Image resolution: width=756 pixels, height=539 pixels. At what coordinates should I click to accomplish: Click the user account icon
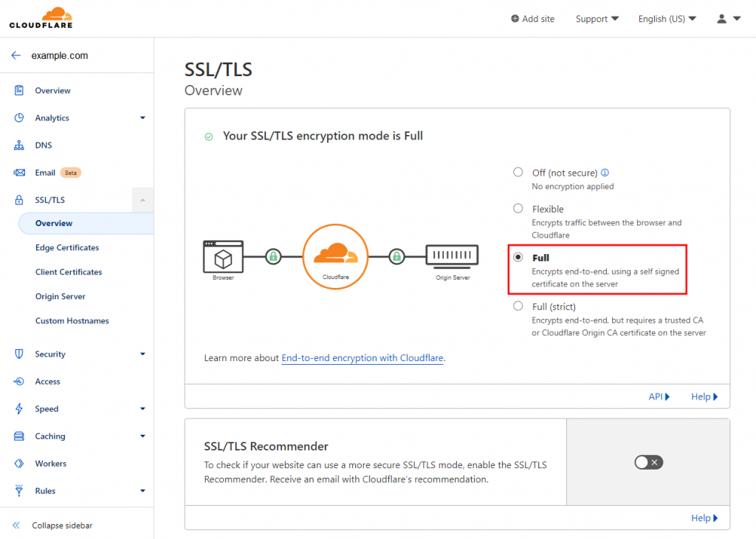tap(721, 18)
